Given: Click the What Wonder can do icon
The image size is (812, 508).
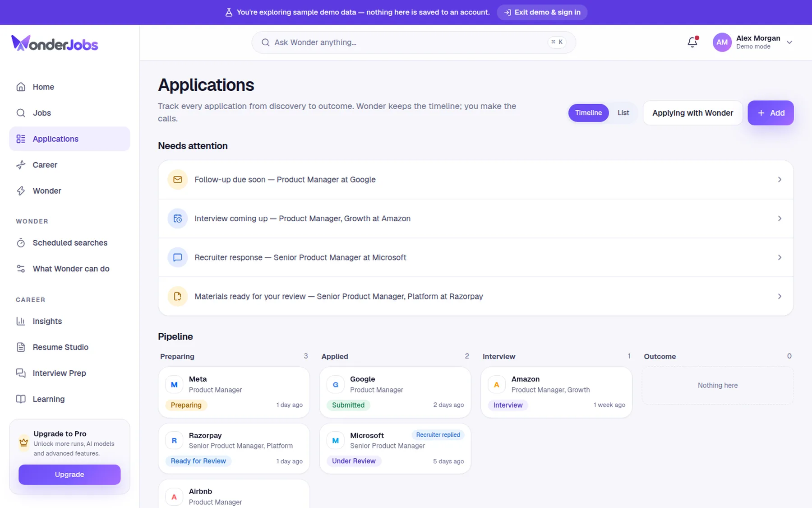Looking at the screenshot, I should tap(21, 269).
